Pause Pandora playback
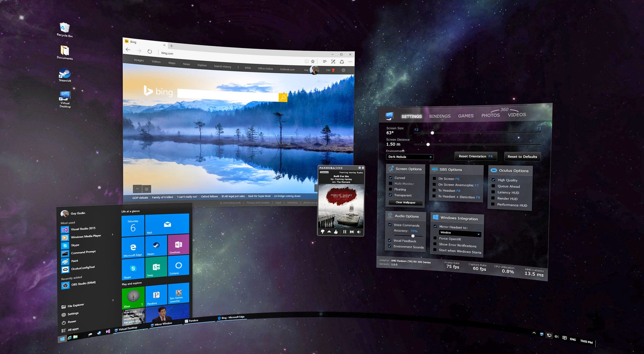 (344, 232)
